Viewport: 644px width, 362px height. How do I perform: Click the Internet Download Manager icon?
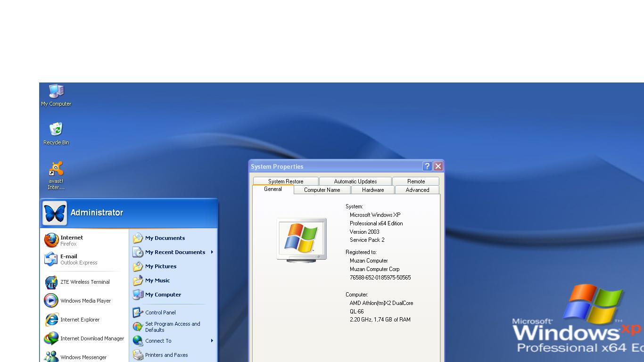(x=51, y=338)
